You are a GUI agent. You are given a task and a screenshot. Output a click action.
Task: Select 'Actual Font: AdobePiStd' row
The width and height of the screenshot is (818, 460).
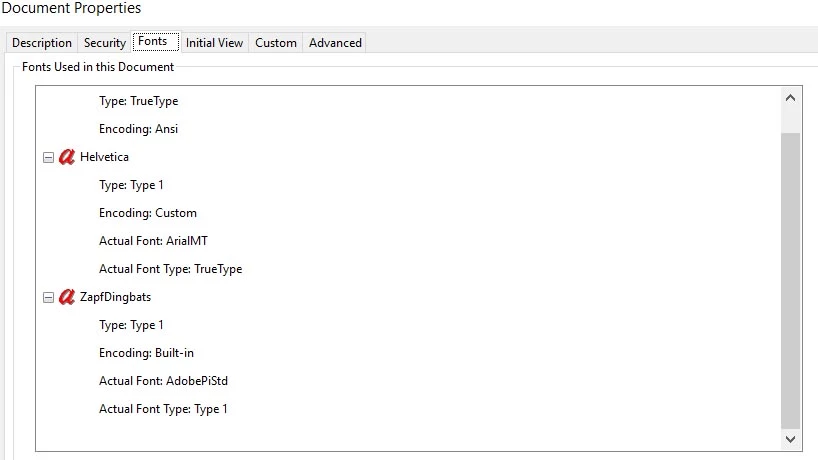tap(163, 381)
